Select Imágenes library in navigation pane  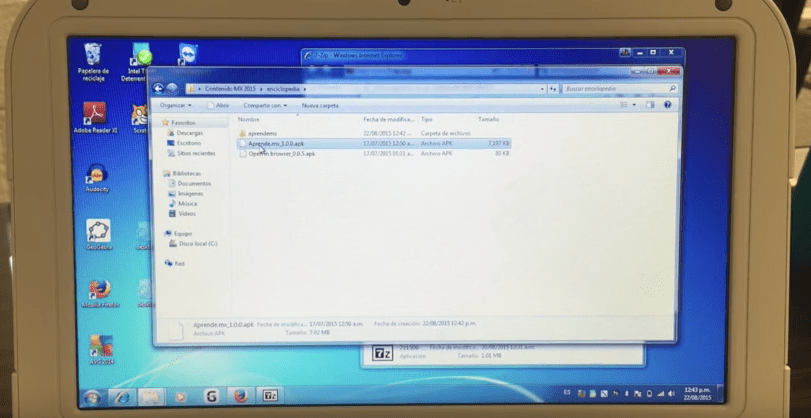coord(186,193)
